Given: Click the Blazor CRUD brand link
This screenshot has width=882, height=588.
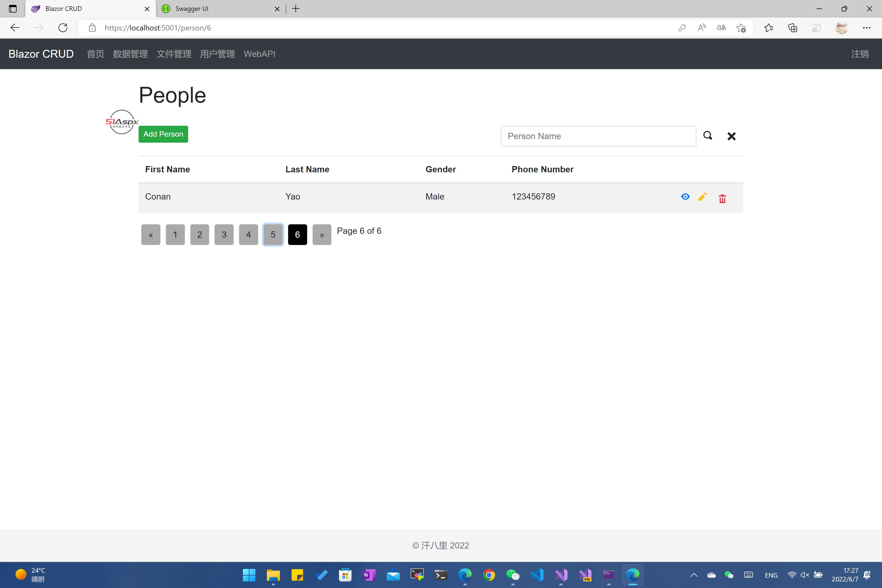Looking at the screenshot, I should 41,54.
